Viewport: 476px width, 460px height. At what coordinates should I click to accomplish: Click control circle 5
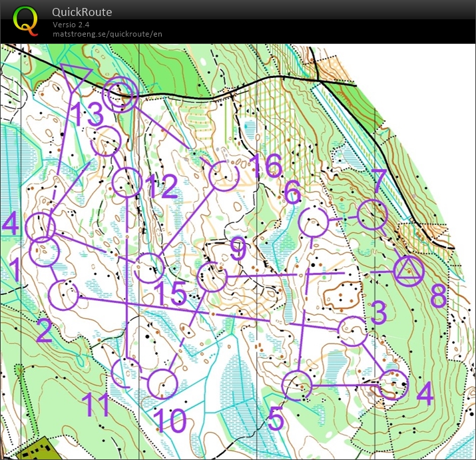click(x=297, y=385)
